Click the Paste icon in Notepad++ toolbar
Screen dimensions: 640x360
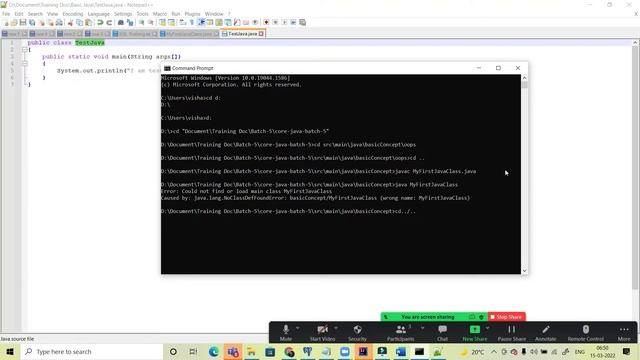point(88,22)
